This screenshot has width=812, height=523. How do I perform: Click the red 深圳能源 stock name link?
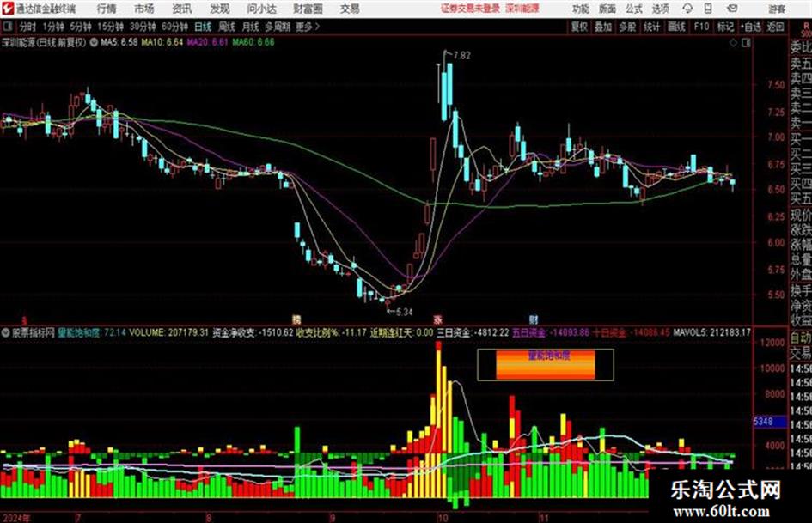tap(522, 9)
